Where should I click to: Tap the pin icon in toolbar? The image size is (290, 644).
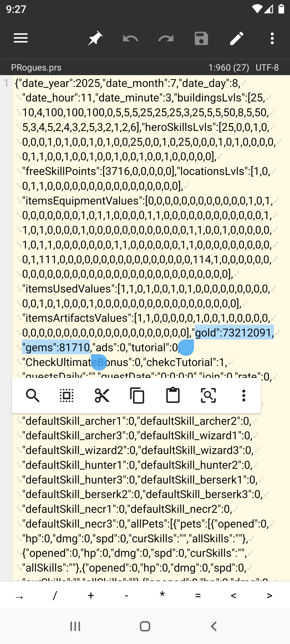95,38
